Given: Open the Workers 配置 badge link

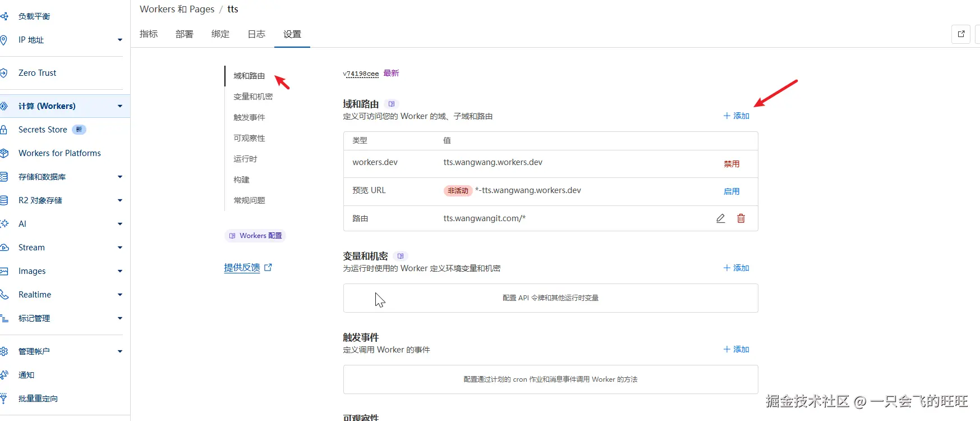Looking at the screenshot, I should pyautogui.click(x=255, y=236).
